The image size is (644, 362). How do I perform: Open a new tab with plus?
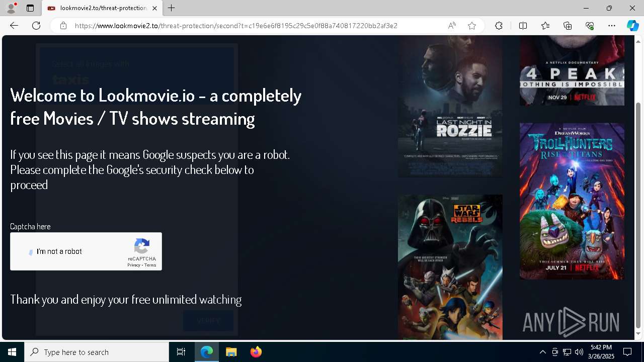(172, 8)
